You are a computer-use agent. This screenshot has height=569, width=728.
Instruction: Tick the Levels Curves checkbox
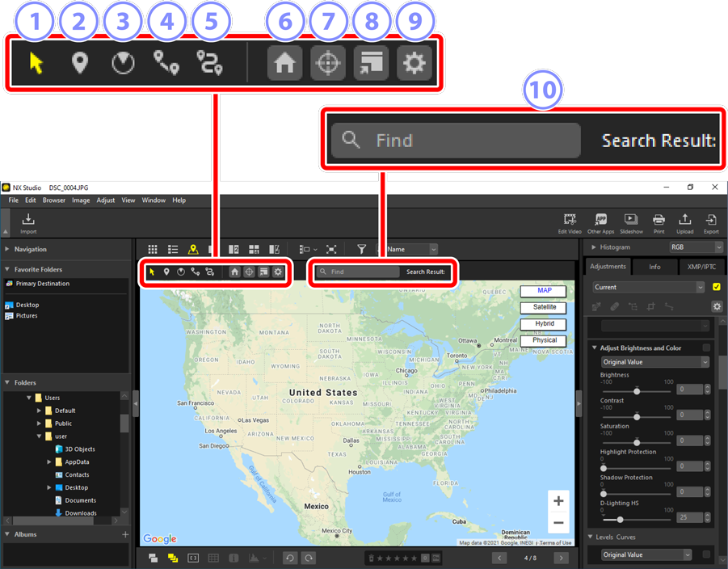click(706, 554)
